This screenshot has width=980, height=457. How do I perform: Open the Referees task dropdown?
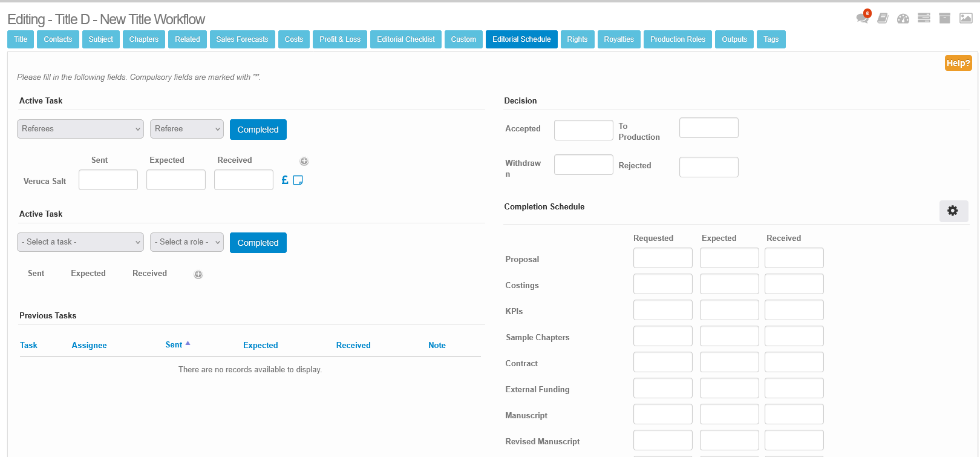pyautogui.click(x=80, y=129)
